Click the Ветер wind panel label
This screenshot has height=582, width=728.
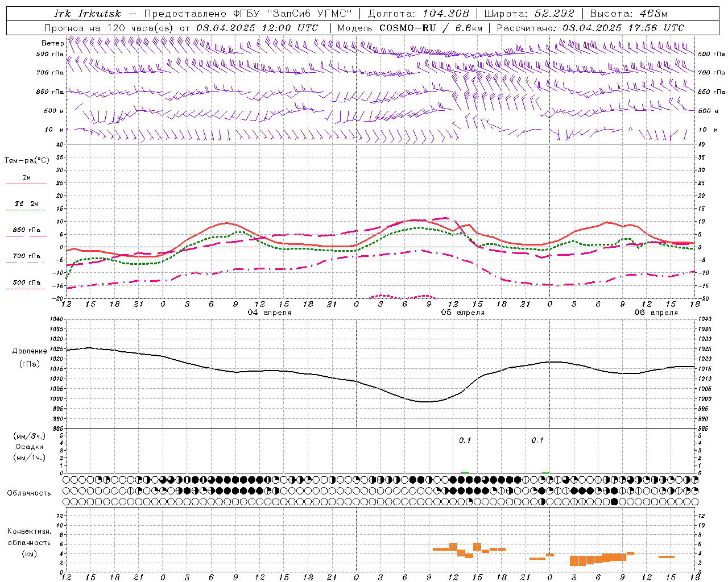click(52, 43)
